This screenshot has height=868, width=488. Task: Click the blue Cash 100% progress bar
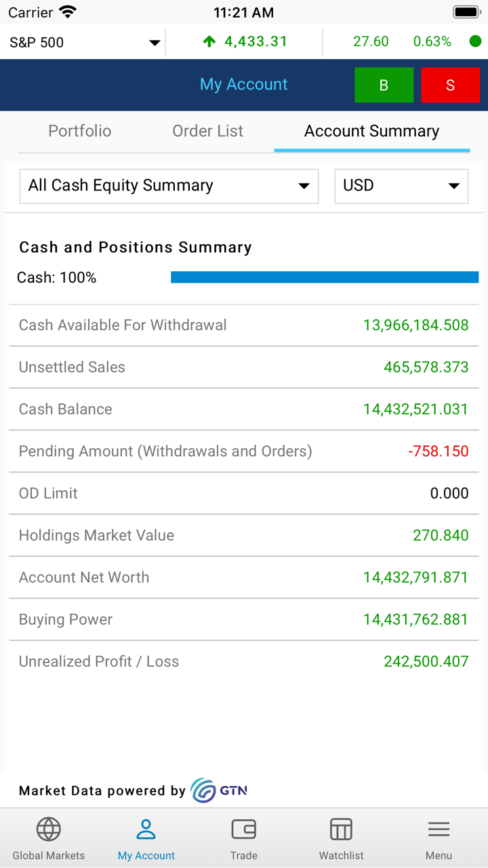click(x=325, y=277)
